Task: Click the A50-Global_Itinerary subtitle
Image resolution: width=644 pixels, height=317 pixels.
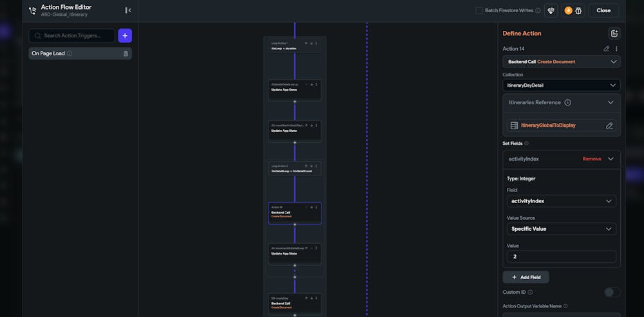Action: click(x=64, y=15)
